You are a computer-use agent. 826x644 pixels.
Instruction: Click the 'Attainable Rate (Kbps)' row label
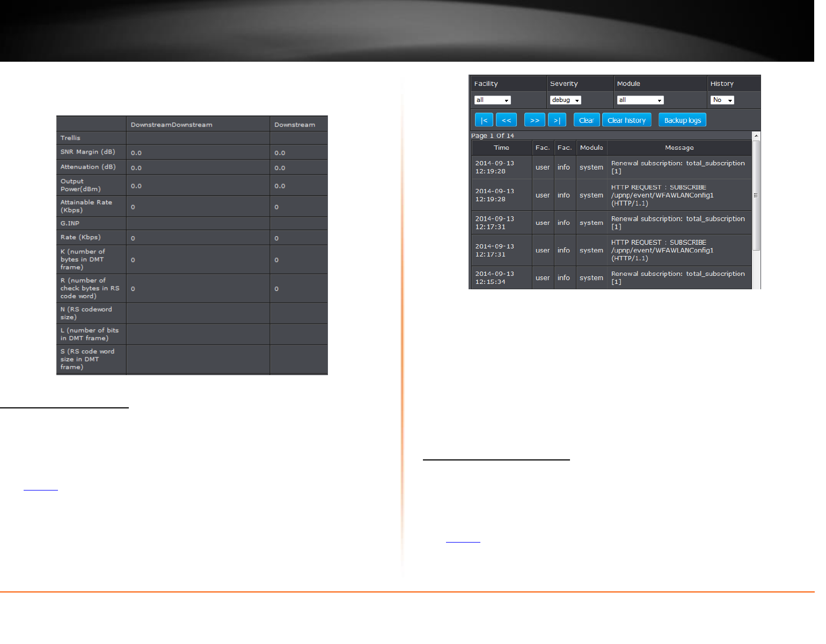pyautogui.click(x=86, y=206)
